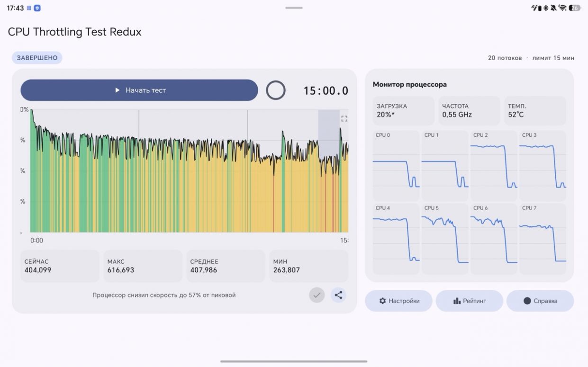Screen dimensions: 588x367
Task: Start the test with Начать тест
Action: coord(139,90)
